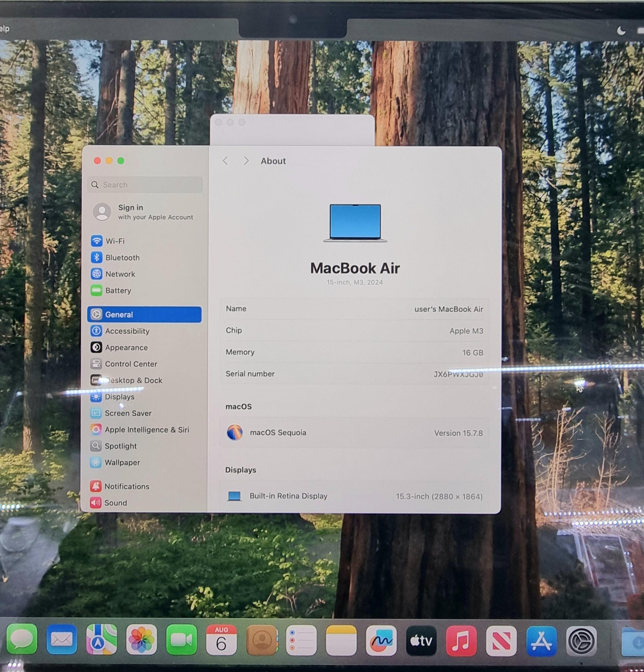Zoom the window with the green button
This screenshot has height=672, width=644.
[x=121, y=160]
